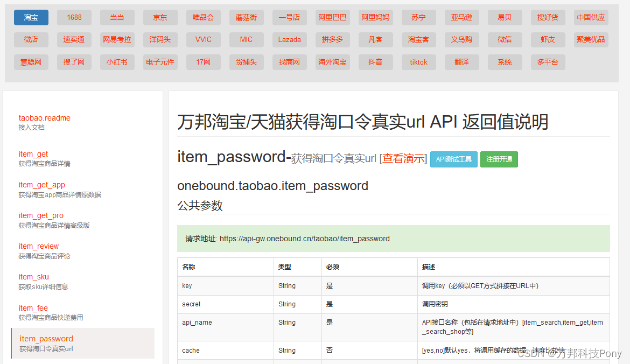This screenshot has height=364, width=630.
Task: Select the 虾皮 platform tab
Action: (x=548, y=39)
